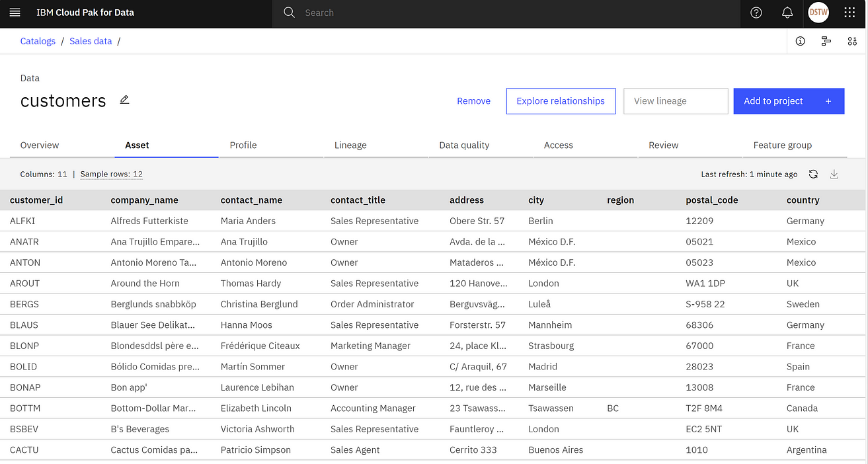Download the sample data
This screenshot has height=464, width=868.
[x=834, y=174]
